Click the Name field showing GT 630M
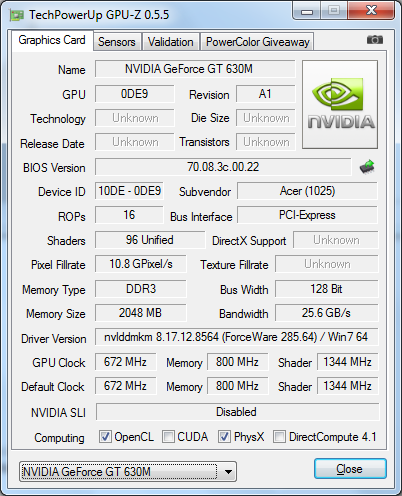 [195, 69]
